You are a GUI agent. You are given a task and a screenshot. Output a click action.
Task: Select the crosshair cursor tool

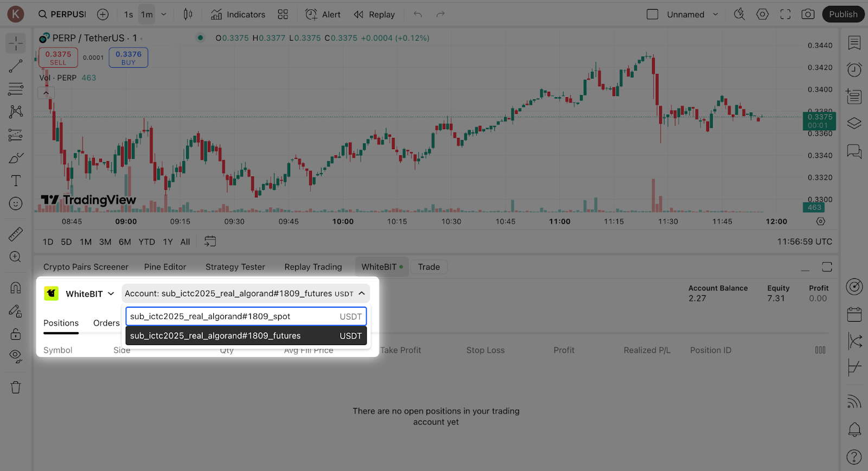16,43
